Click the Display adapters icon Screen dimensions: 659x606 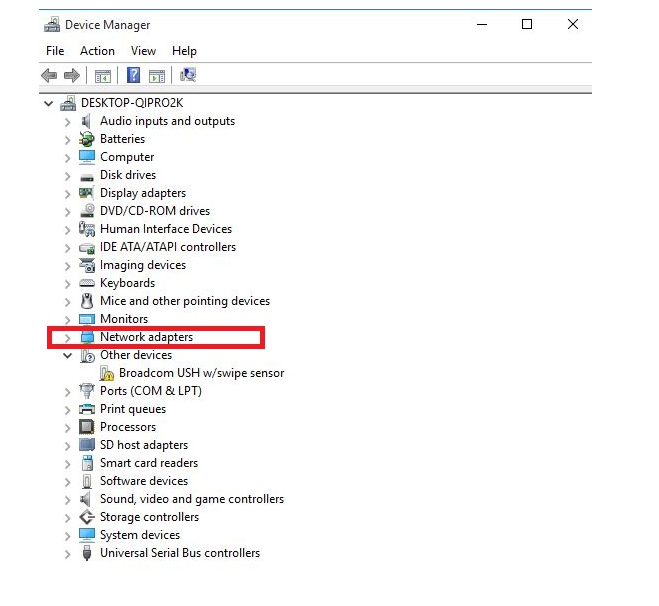pos(87,193)
